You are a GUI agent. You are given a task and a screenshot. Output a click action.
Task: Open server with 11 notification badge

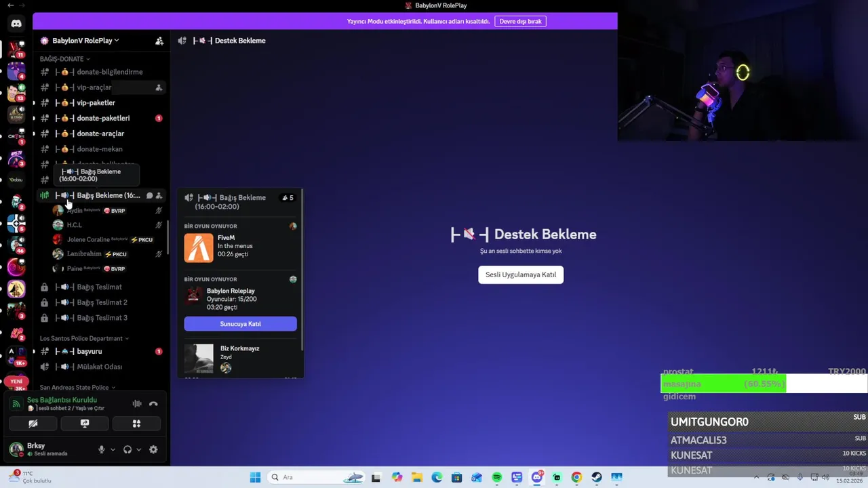(16, 49)
